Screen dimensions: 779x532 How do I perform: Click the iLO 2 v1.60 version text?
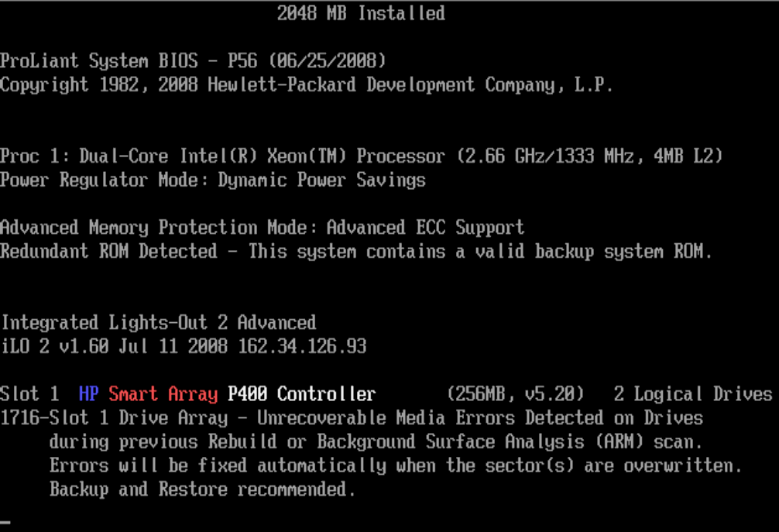[55, 347]
